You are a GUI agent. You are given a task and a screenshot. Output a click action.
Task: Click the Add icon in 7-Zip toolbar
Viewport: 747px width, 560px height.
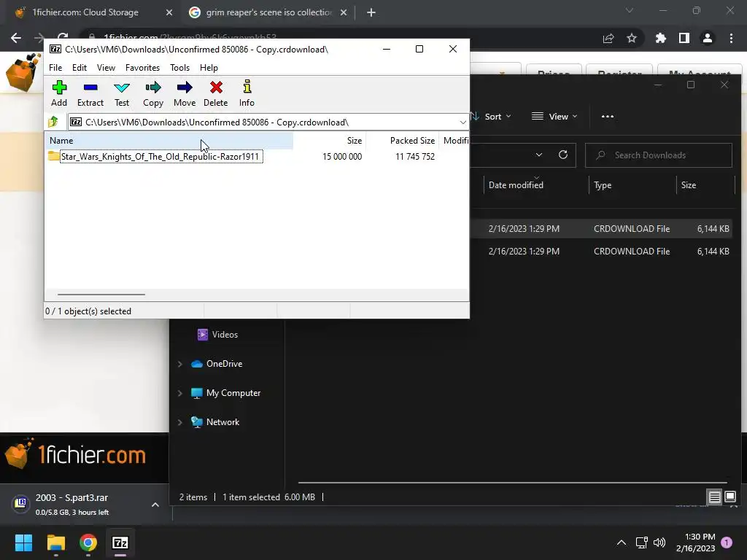coord(59,93)
